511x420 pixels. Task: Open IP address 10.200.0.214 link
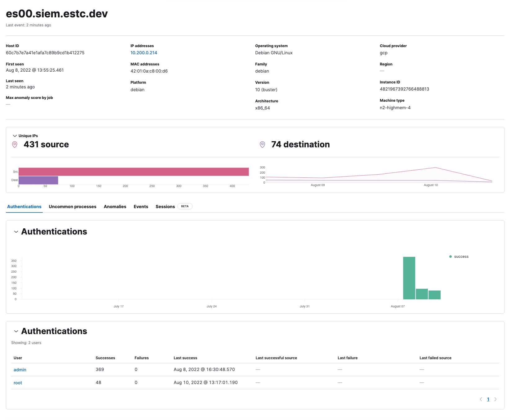click(144, 53)
